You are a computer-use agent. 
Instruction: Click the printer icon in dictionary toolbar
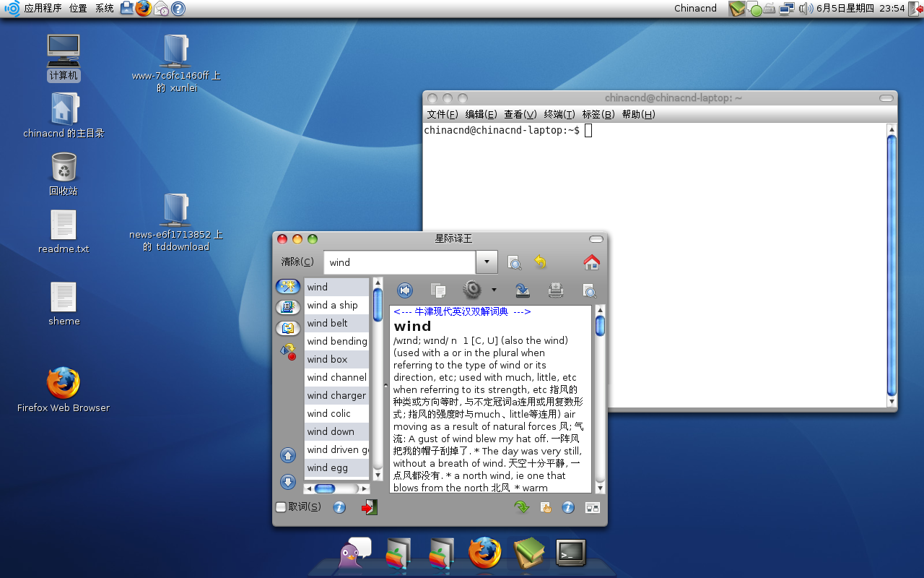[555, 290]
